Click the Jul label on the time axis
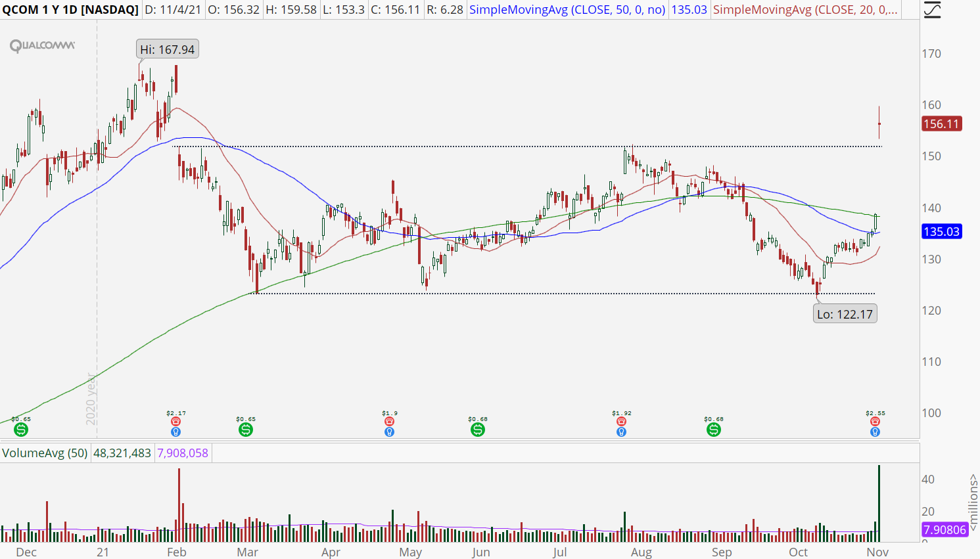The width and height of the screenshot is (980, 559). [560, 552]
